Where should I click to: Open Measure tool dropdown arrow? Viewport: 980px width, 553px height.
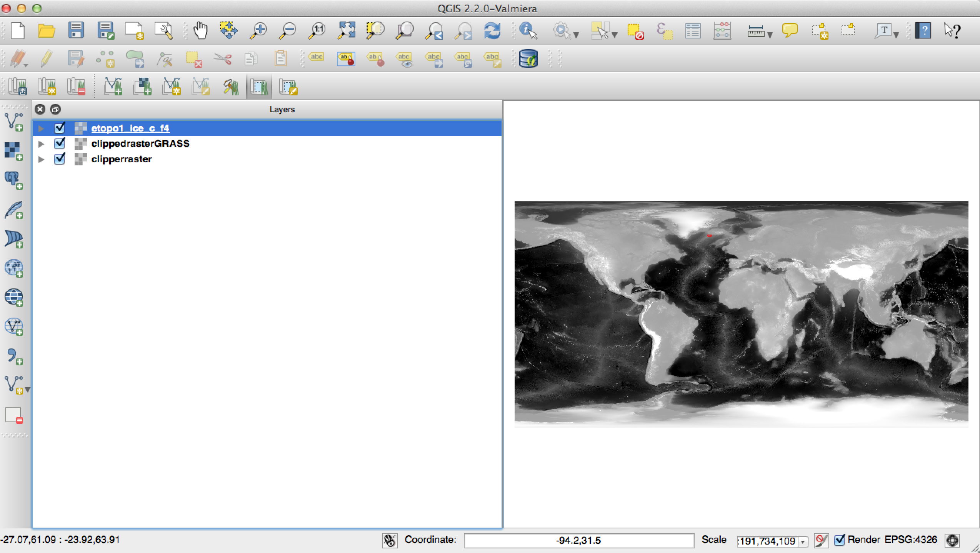(770, 35)
